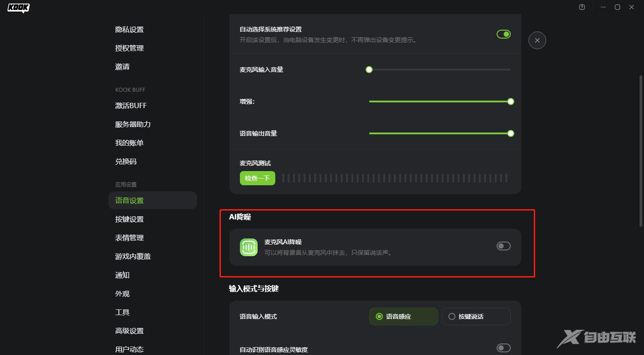This screenshot has height=355, width=644.
Task: Click the 输入模式与按键 section heading
Action: point(254,289)
